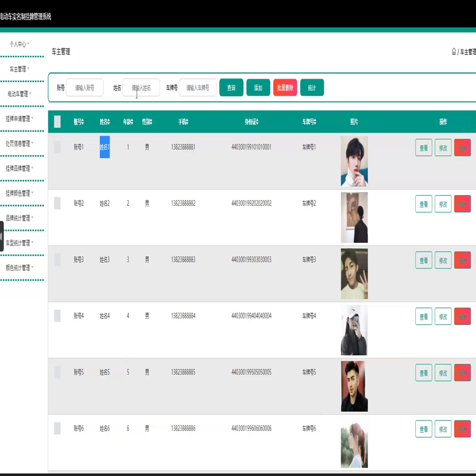Check the checkbox for row 账号5
Screen dimensions: 476x476
click(x=57, y=372)
